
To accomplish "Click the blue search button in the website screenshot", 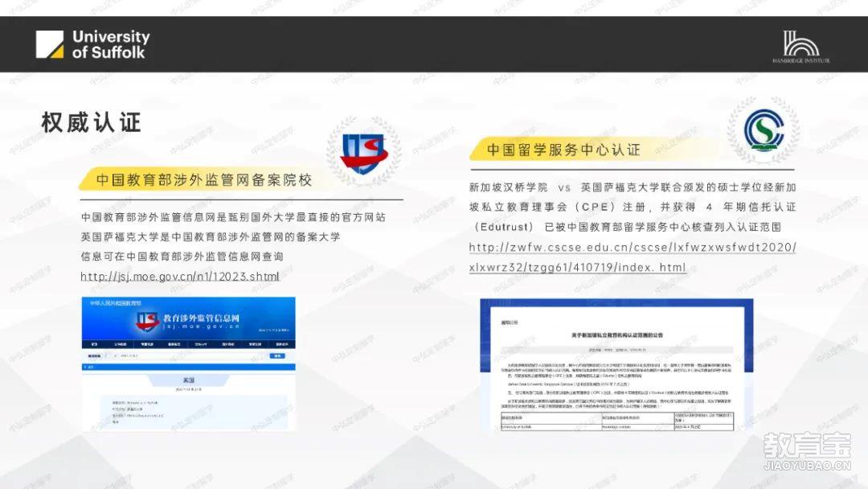I will pyautogui.click(x=276, y=356).
